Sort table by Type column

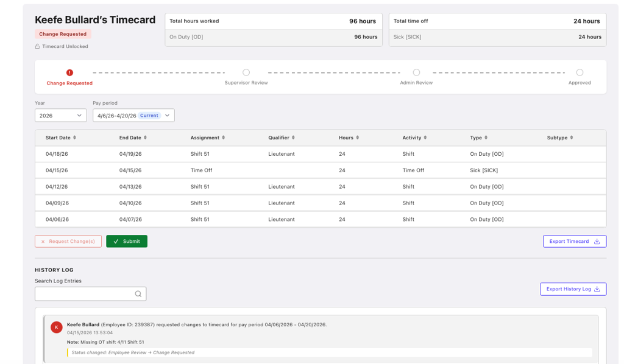tap(486, 138)
